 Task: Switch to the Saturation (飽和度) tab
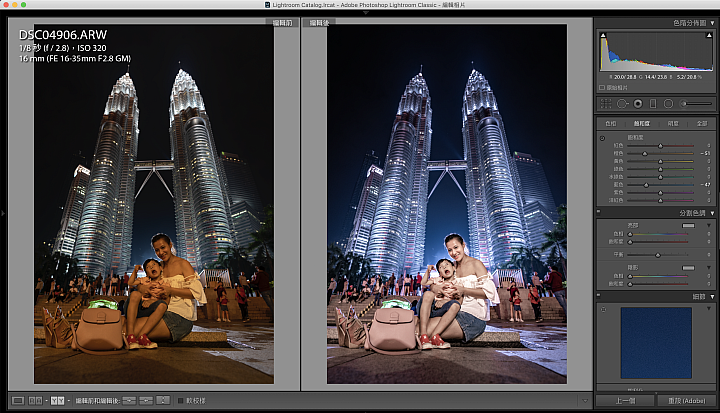pos(642,123)
